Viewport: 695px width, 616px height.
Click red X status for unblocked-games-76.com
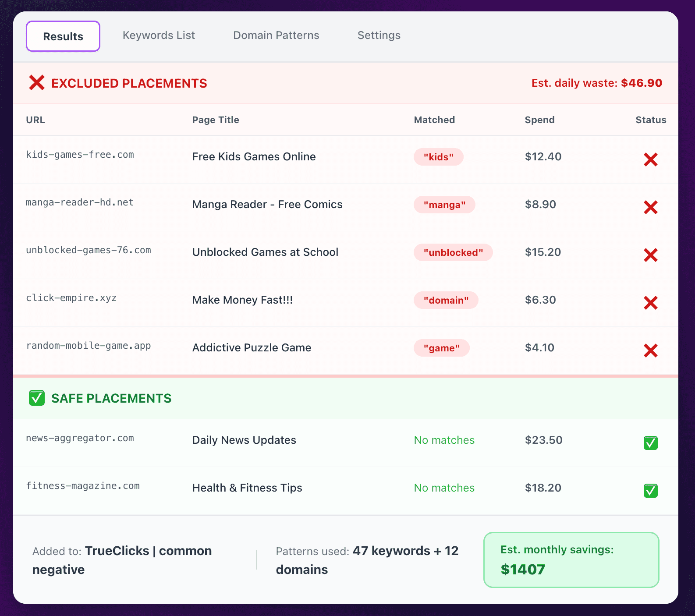pyautogui.click(x=650, y=255)
